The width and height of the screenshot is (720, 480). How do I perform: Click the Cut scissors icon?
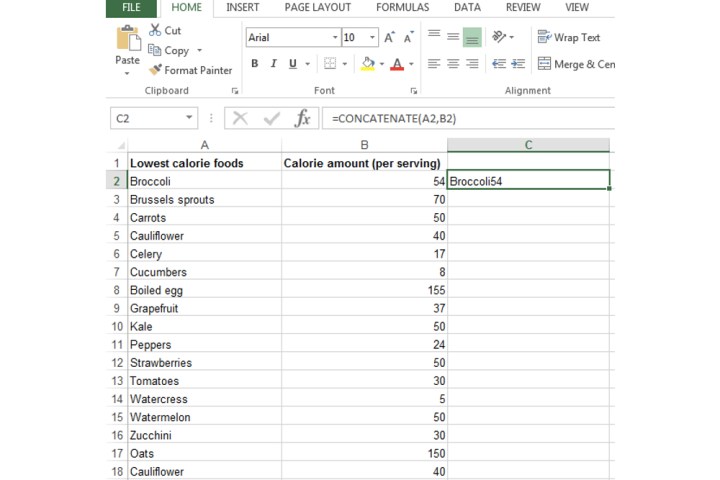pyautogui.click(x=165, y=31)
